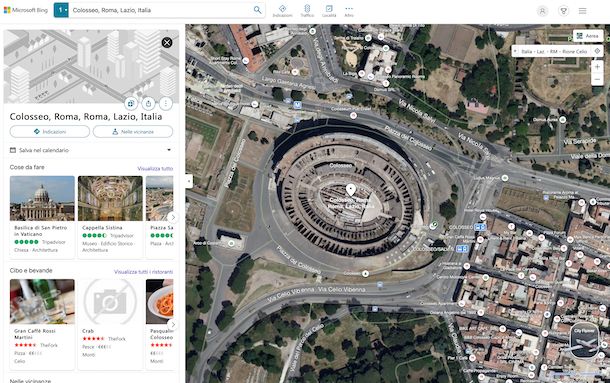Click the calendar icon beside Salva nel calendario
This screenshot has height=383, width=610.
click(x=13, y=150)
